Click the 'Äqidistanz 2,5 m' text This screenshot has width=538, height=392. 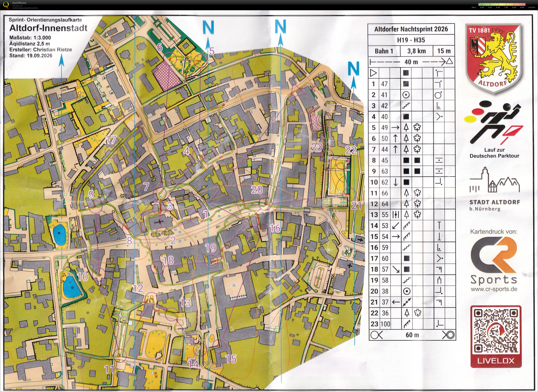click(30, 44)
